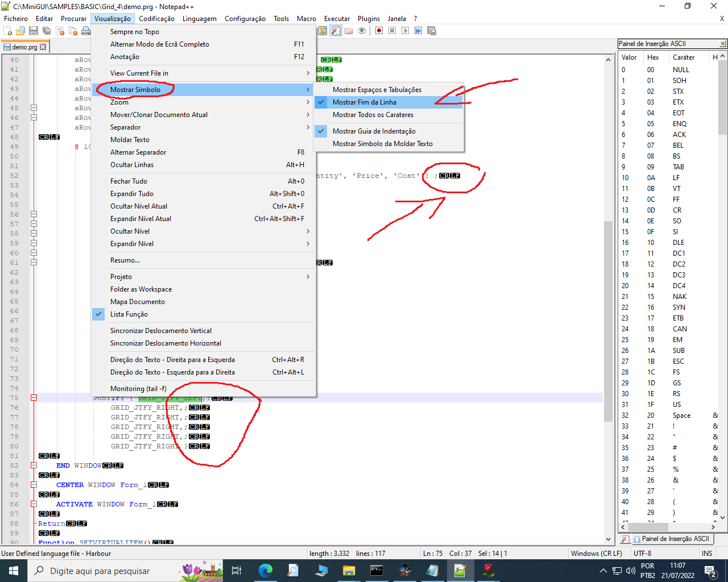Start macro recording with the red dot icon
Image resolution: width=728 pixels, height=582 pixels.
point(379,31)
